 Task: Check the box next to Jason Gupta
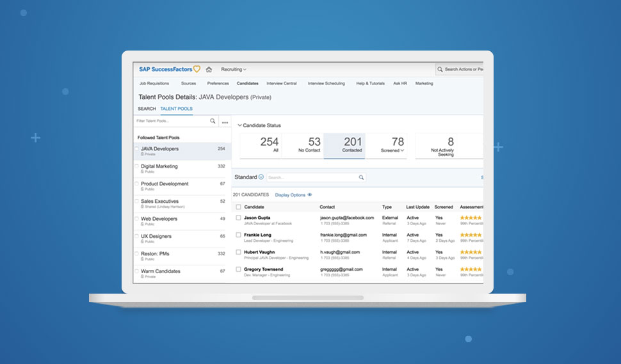239,218
